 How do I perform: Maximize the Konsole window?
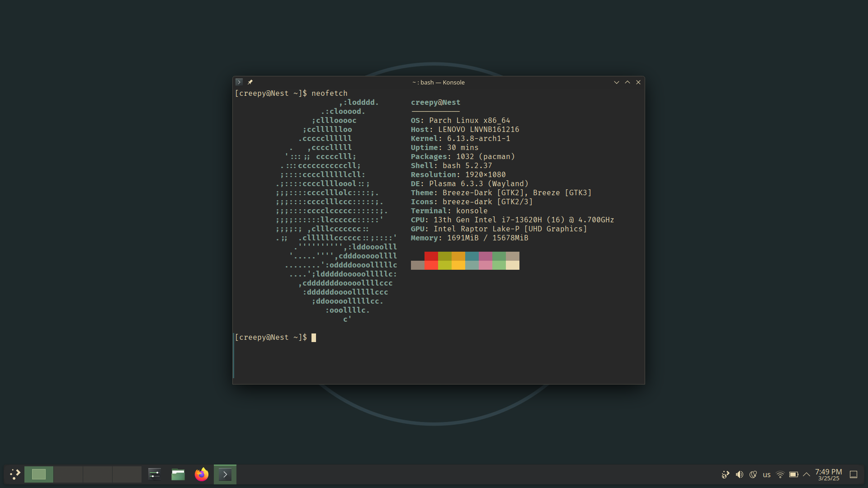(627, 82)
